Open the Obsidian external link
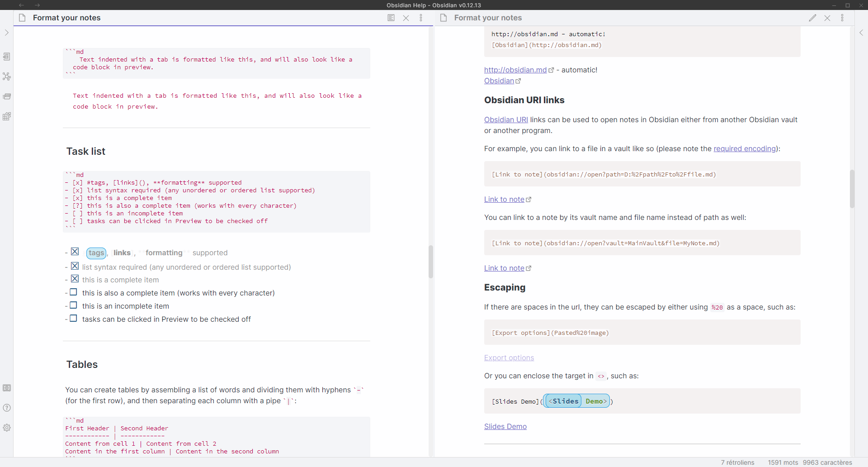The height and width of the screenshot is (467, 868). point(499,81)
